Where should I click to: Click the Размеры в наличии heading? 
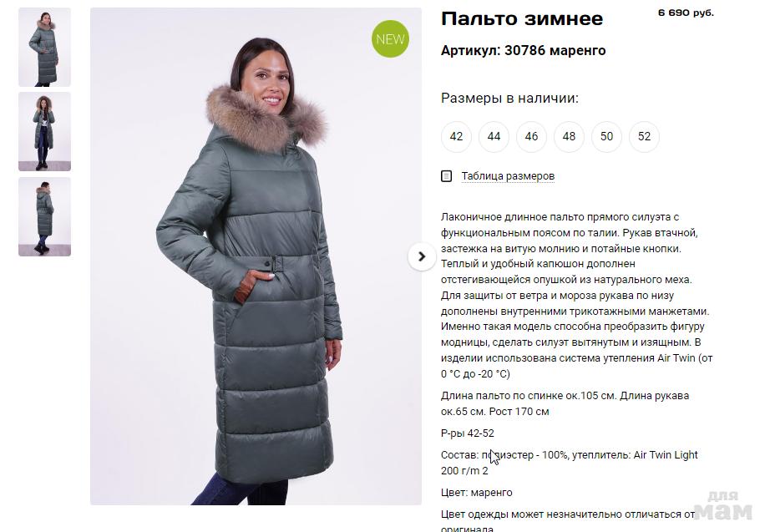(509, 98)
